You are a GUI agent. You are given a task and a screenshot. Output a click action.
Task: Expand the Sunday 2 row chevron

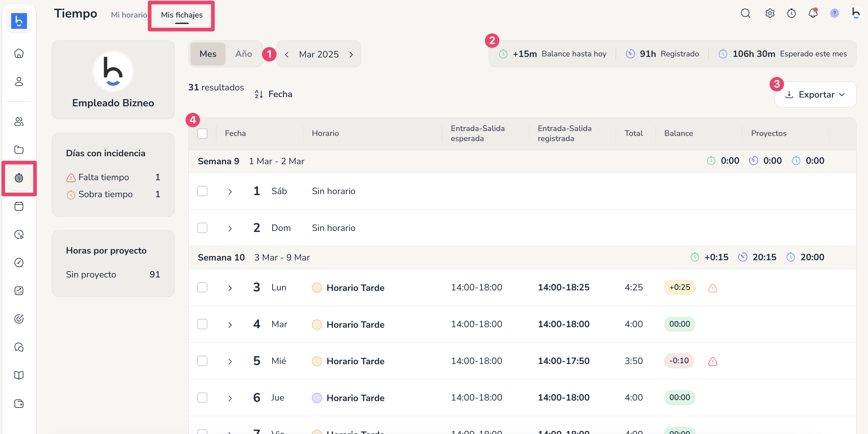click(230, 228)
